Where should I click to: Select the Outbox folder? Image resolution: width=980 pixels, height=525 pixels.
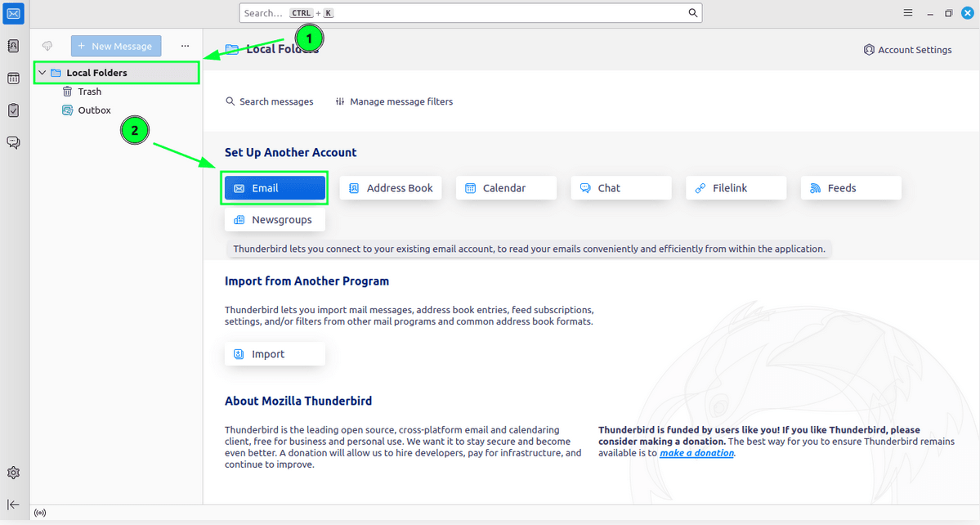(94, 110)
